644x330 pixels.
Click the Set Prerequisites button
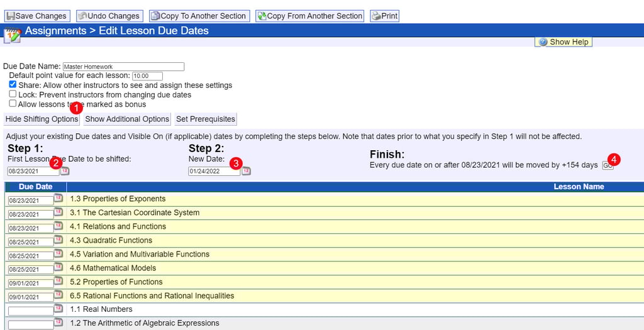(205, 119)
